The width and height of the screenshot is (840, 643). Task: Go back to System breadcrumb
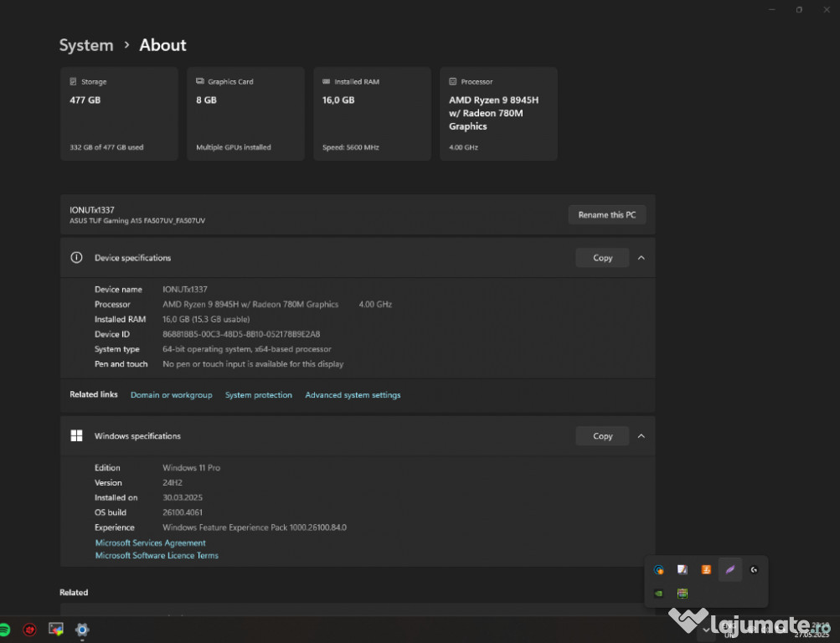(x=86, y=45)
